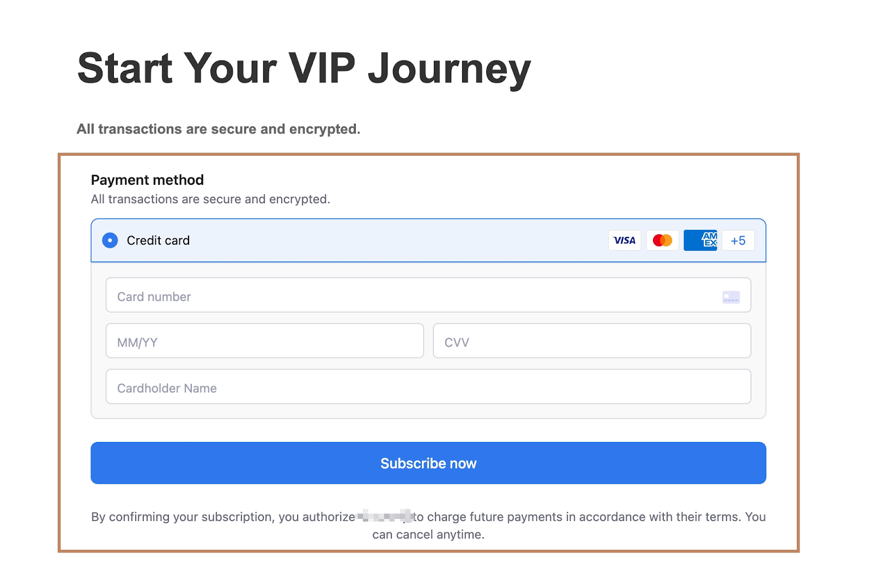The image size is (872, 588).
Task: Click the word "Journey" in the page title
Action: (x=449, y=69)
